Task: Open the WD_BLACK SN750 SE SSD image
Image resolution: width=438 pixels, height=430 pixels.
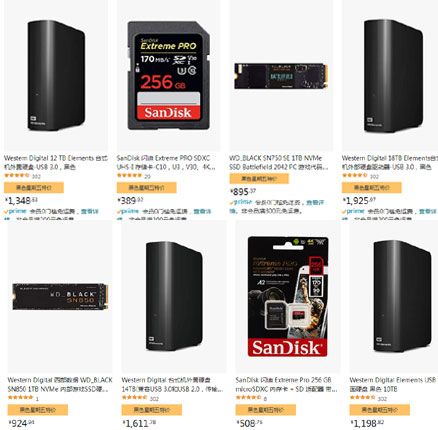Action: [x=281, y=76]
